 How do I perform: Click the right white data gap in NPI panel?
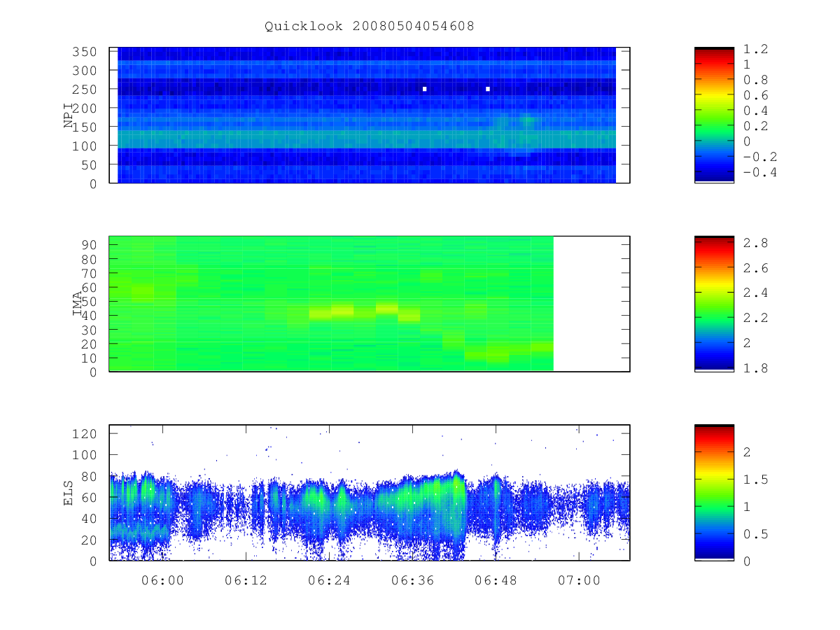point(488,89)
